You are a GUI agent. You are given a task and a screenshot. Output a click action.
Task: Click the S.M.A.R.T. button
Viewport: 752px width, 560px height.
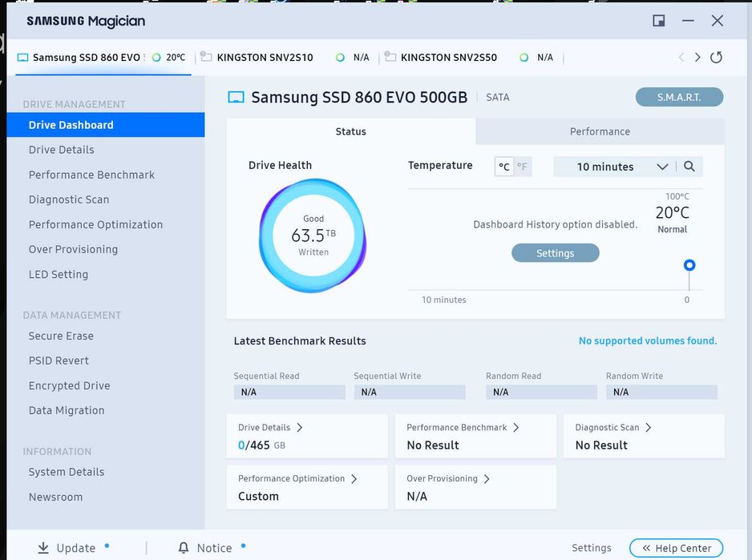click(679, 97)
